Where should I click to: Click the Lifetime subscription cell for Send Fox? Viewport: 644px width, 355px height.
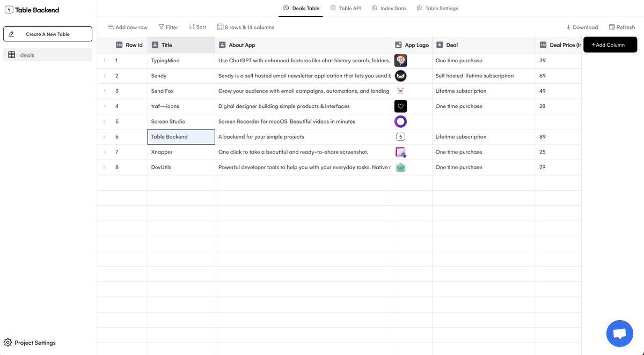point(484,91)
